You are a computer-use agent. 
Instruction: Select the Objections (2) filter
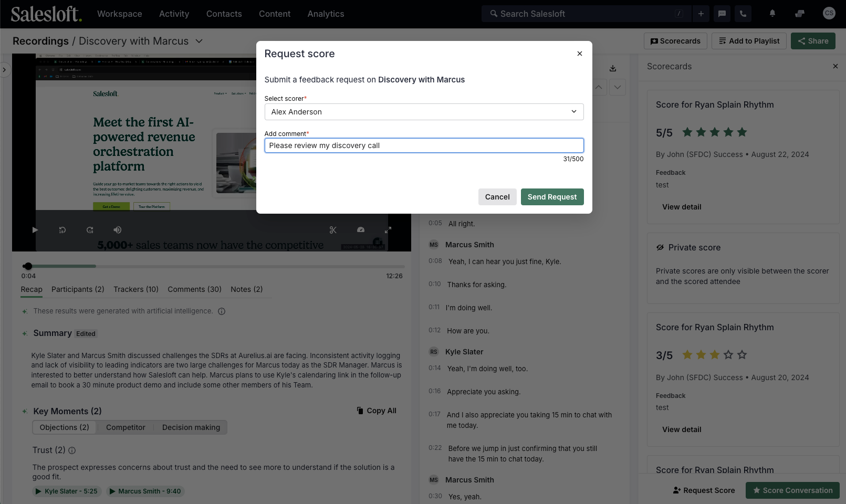pos(65,427)
